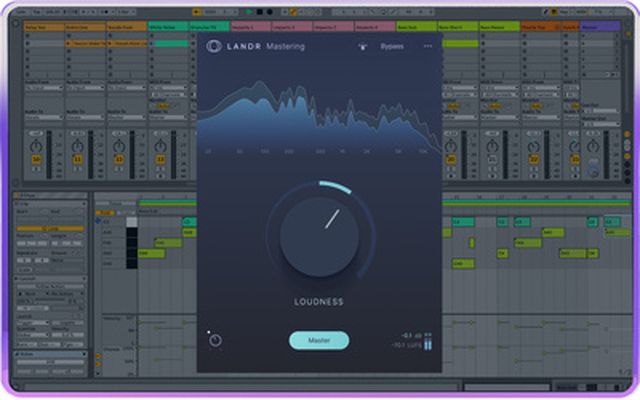Toggle the orange Fold button above piano roll
The height and width of the screenshot is (400, 640).
click(105, 213)
